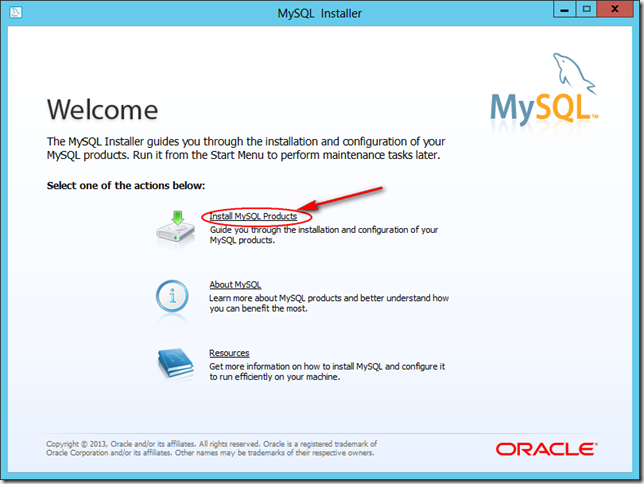This screenshot has height=484, width=644.
Task: Click the MySQL Installer window title text
Action: click(x=320, y=14)
